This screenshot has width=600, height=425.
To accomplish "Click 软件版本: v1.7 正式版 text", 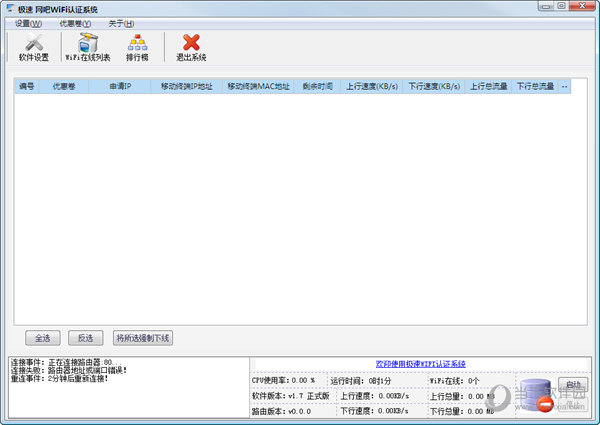I will (290, 396).
